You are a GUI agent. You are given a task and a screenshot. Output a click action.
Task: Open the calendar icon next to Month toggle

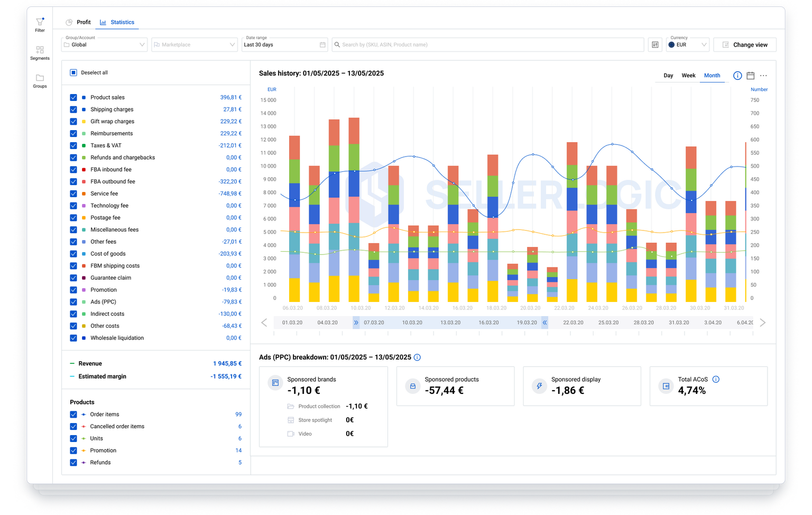point(750,75)
